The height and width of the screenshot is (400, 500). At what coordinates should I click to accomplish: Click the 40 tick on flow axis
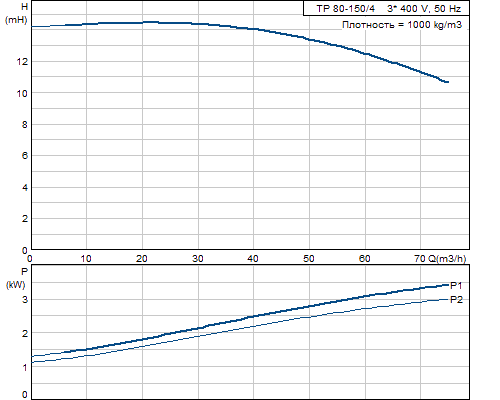pyautogui.click(x=253, y=259)
